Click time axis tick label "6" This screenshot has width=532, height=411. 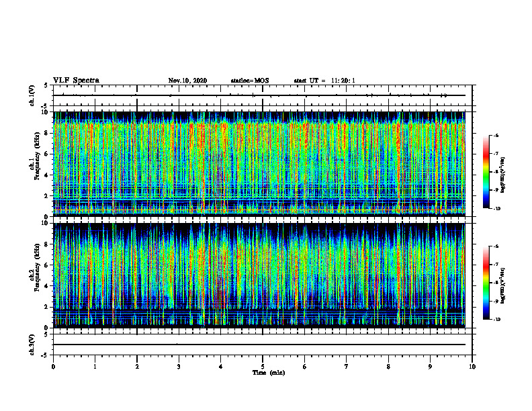[x=304, y=367]
